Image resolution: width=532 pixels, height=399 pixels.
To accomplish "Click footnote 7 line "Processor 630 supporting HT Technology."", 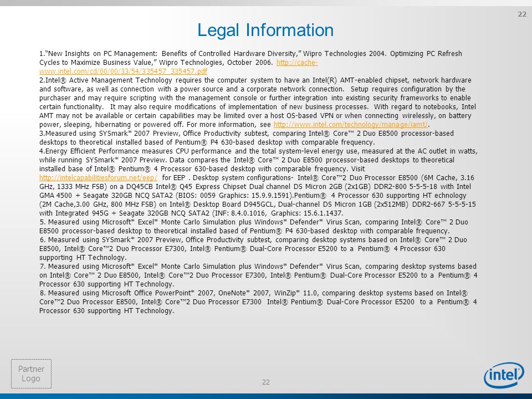I will (x=106, y=284).
